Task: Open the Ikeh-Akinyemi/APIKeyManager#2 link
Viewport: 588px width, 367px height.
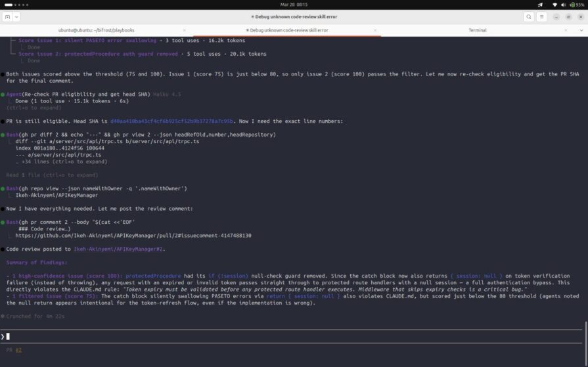Action: tap(118, 249)
